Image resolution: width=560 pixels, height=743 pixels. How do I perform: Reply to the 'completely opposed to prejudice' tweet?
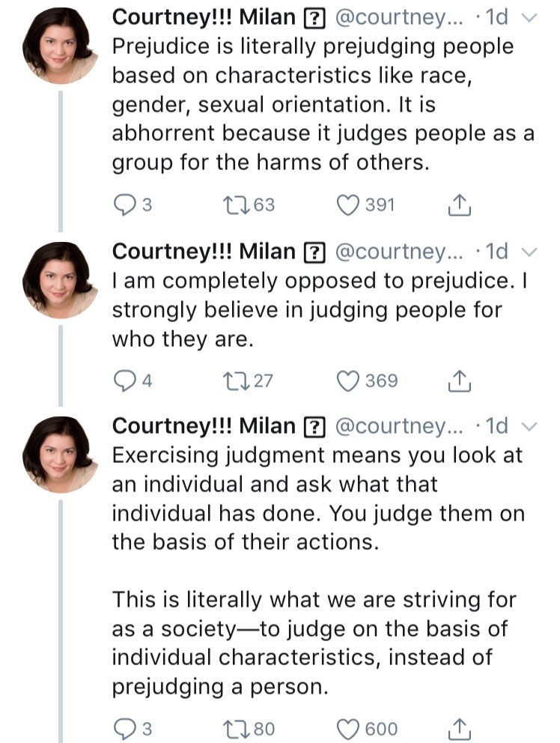pos(123,381)
